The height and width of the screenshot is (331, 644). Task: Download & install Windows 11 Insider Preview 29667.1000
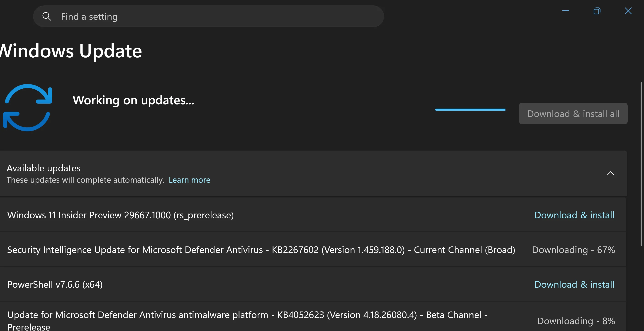pos(574,215)
